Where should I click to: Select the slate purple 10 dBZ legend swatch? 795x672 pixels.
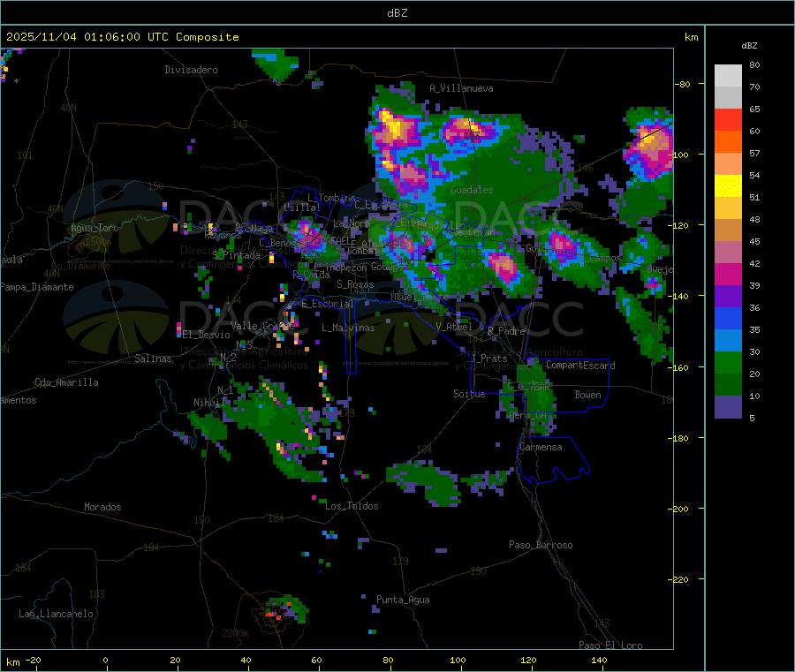coord(728,407)
